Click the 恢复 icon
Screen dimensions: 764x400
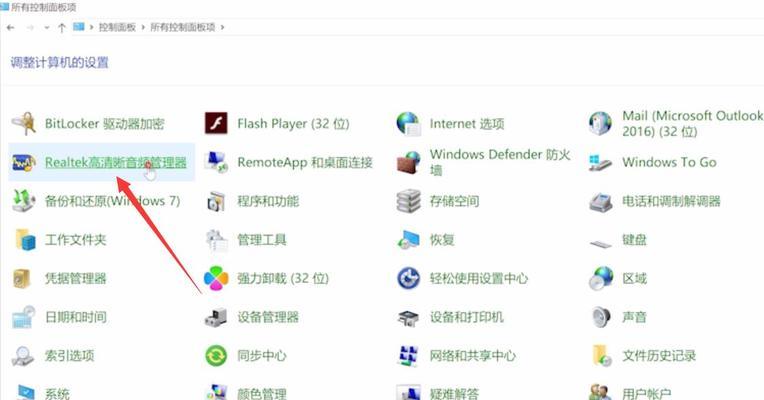pos(408,240)
